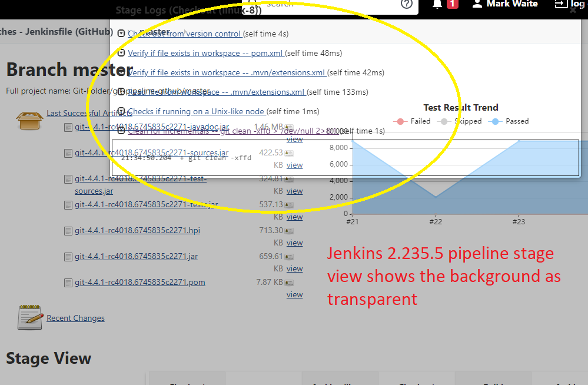Open the Mark Waite user profile link

tap(505, 4)
